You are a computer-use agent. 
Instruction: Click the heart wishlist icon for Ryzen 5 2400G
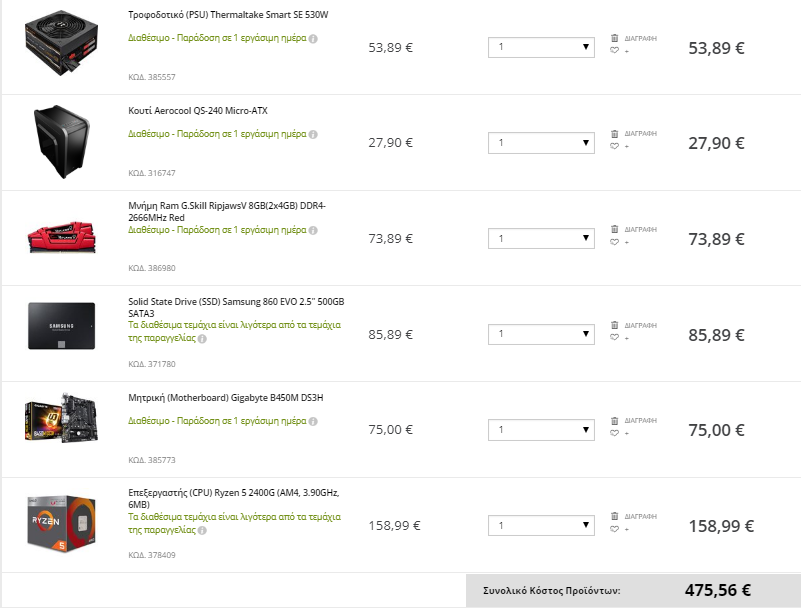click(x=615, y=529)
